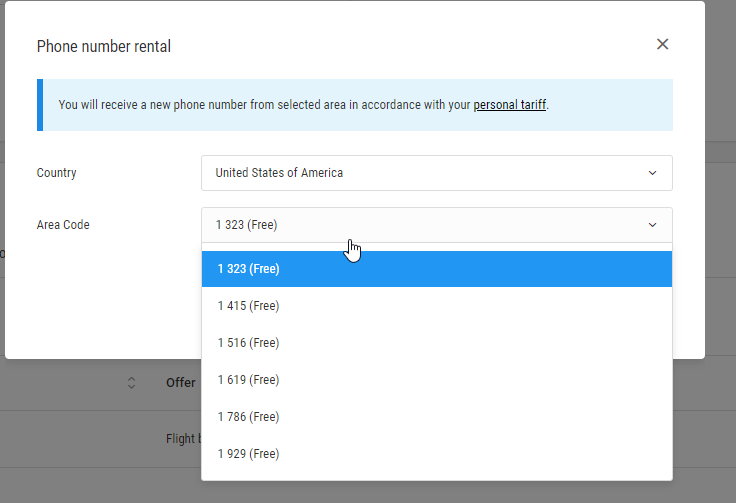Screen dimensions: 736x503
Task: Choose the 1 786 (Free) entry
Action: coord(437,417)
